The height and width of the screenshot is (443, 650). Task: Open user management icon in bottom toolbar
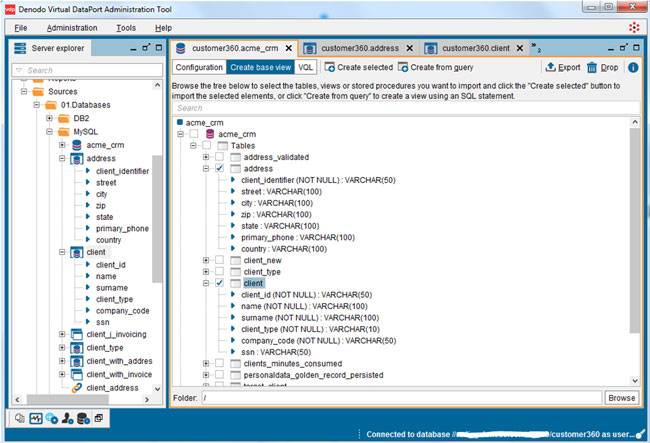pos(67,419)
